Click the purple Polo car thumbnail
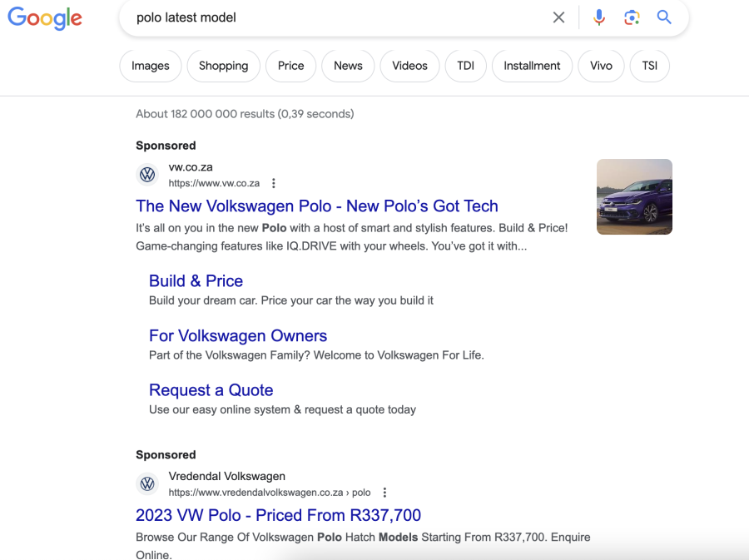 tap(634, 196)
